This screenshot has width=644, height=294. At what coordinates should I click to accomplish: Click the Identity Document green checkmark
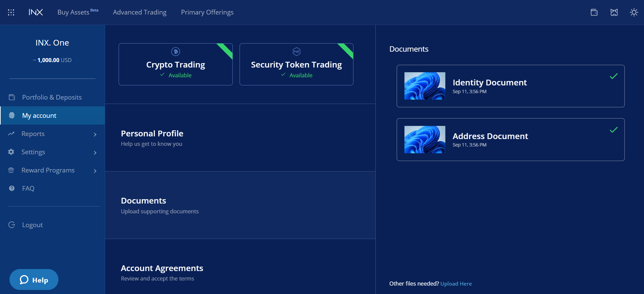click(614, 76)
